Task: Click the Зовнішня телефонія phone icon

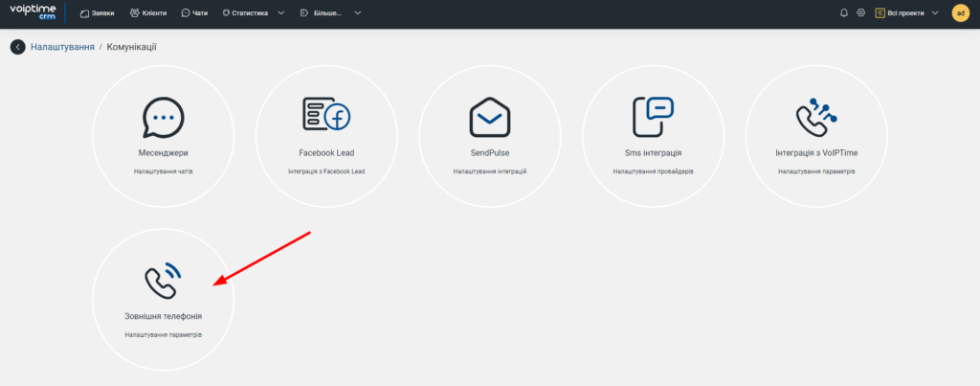Action: 163,280
